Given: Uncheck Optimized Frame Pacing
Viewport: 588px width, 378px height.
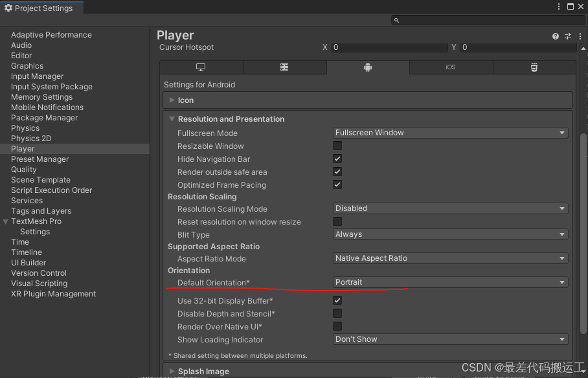Looking at the screenshot, I should [x=337, y=184].
